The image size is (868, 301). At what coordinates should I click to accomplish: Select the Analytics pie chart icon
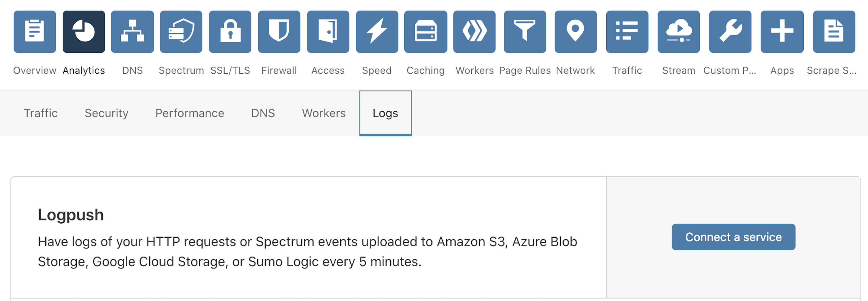point(83,31)
